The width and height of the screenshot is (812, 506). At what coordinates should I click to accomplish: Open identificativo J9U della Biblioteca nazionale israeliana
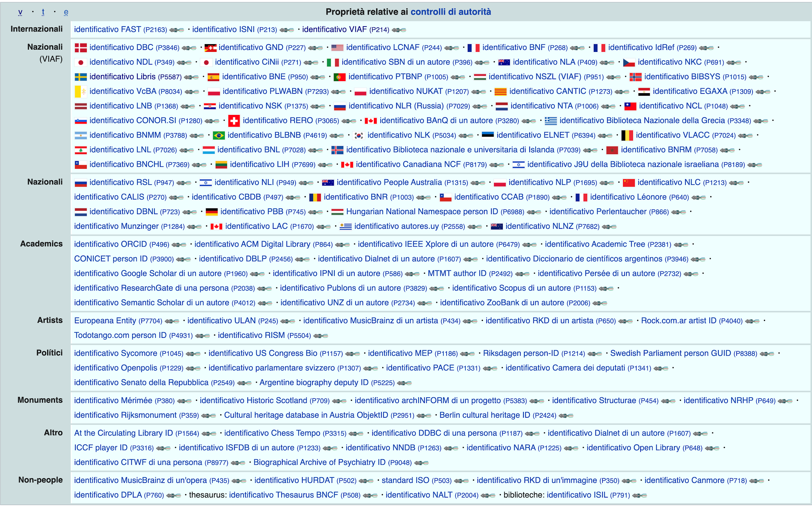coord(636,164)
